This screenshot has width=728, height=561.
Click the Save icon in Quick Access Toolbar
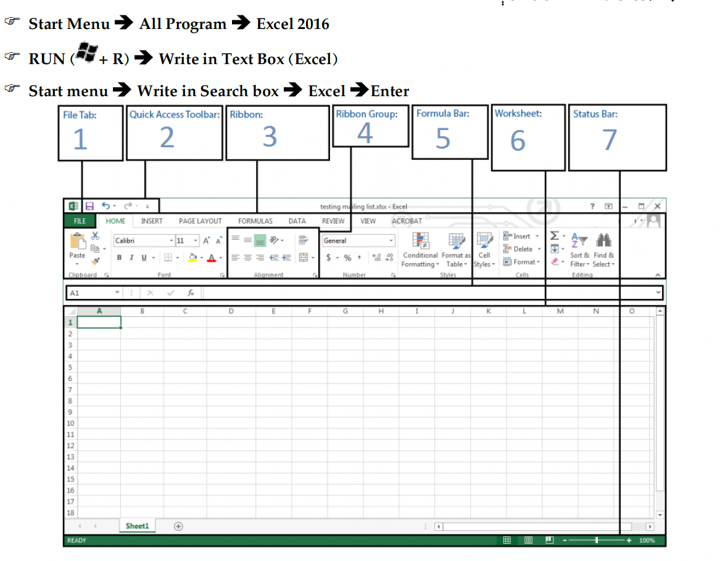pos(89,206)
